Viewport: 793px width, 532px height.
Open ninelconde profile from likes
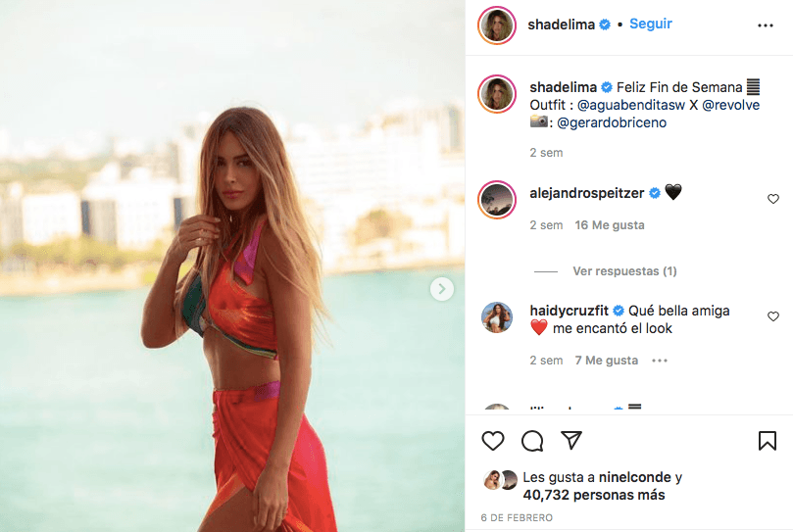coord(635,477)
